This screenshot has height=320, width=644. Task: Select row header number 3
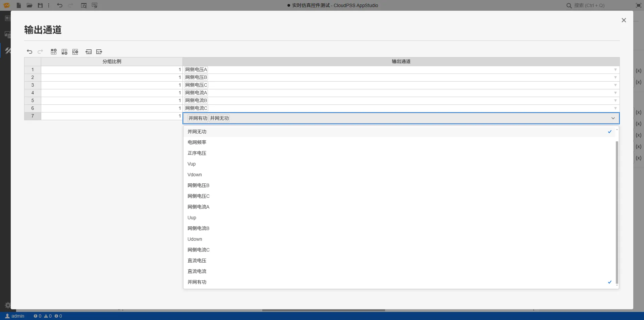[33, 85]
